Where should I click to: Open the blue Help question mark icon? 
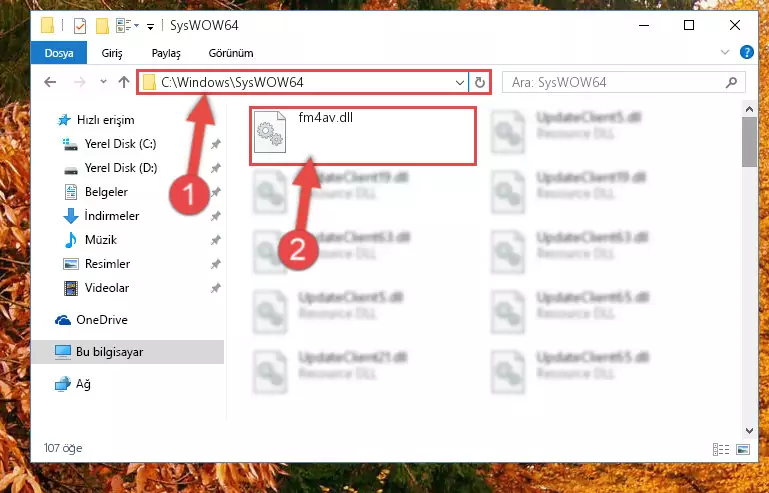[746, 52]
